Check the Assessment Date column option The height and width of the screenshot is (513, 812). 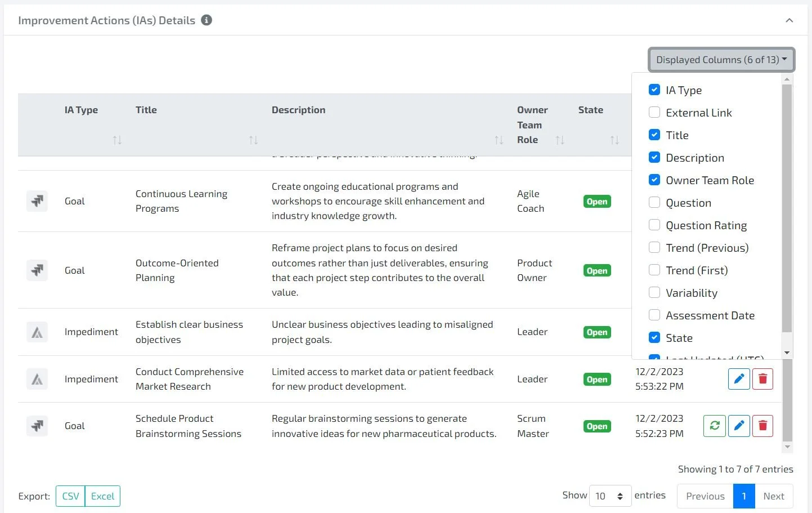point(654,315)
